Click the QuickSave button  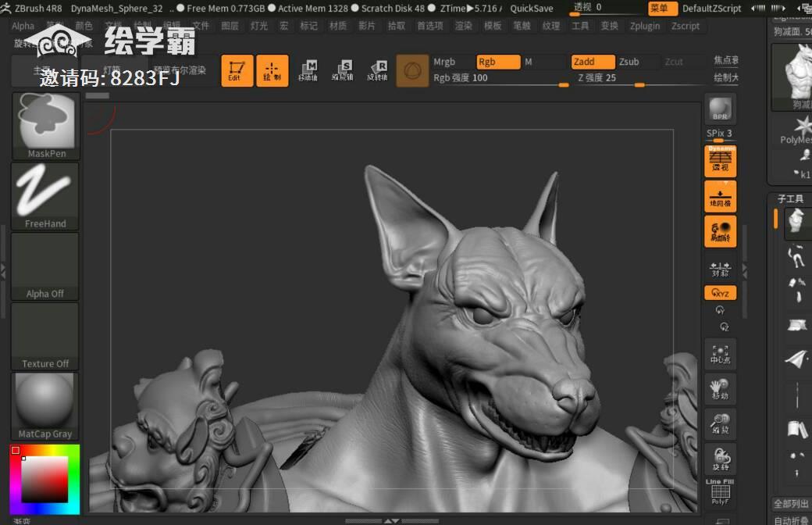[532, 9]
